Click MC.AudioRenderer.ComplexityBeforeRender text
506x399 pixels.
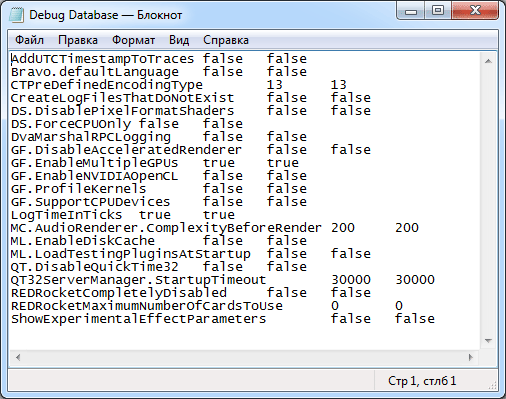coord(166,228)
